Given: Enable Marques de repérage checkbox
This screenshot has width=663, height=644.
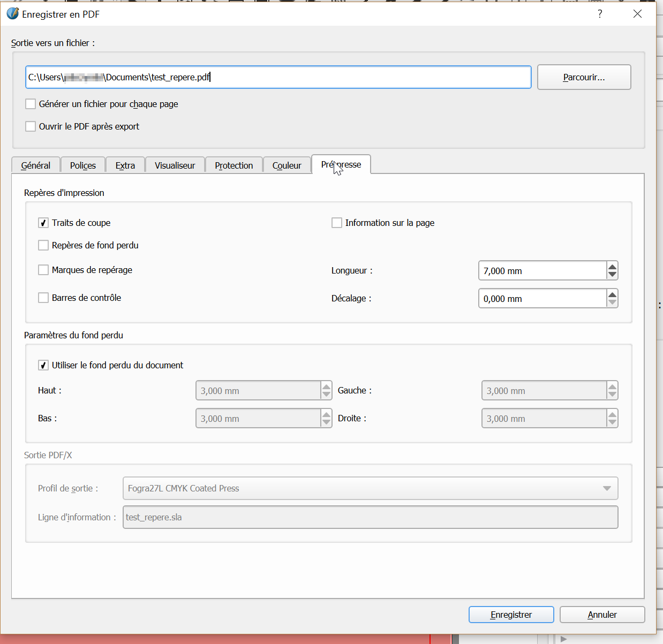Looking at the screenshot, I should point(43,270).
